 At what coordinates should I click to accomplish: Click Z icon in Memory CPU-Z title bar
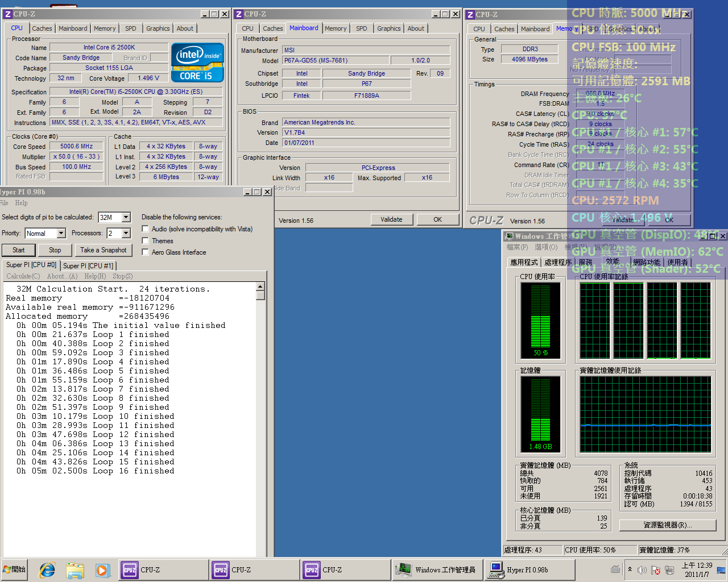pyautogui.click(x=470, y=15)
